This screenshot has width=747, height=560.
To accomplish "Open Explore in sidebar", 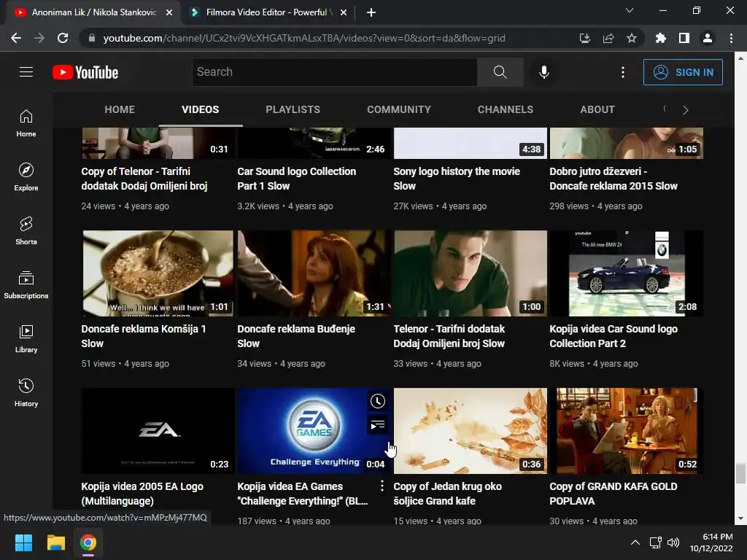I will pos(26,177).
